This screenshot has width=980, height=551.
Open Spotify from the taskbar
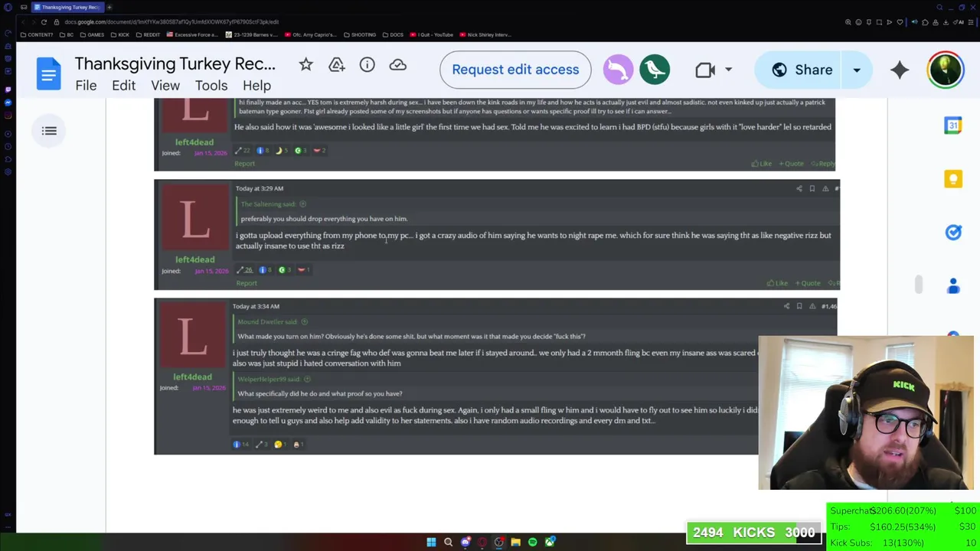[x=532, y=542]
